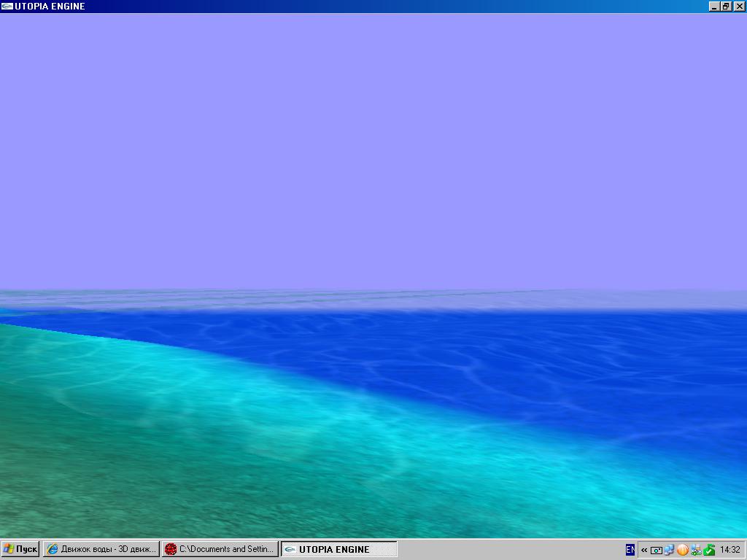Viewport: 747px width, 560px height.
Task: Open the blue network computers tray icon
Action: point(670,550)
